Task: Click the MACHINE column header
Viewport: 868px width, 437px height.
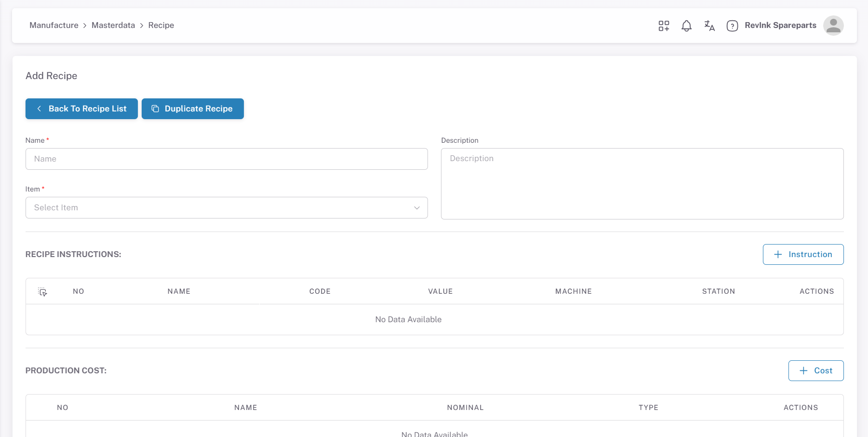Action: (573, 291)
